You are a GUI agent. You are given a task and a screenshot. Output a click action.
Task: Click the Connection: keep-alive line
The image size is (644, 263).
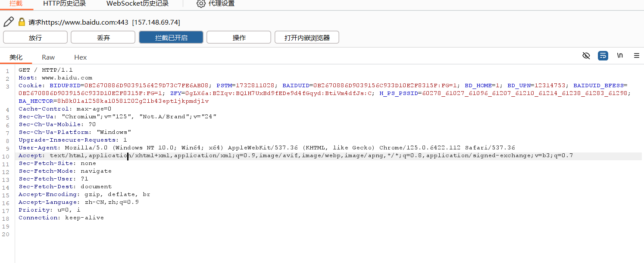click(x=61, y=218)
